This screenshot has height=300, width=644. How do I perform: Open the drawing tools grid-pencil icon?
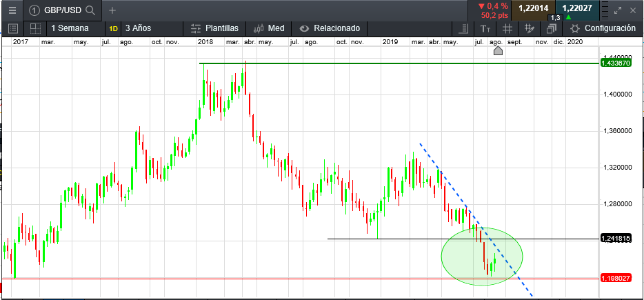(x=529, y=28)
